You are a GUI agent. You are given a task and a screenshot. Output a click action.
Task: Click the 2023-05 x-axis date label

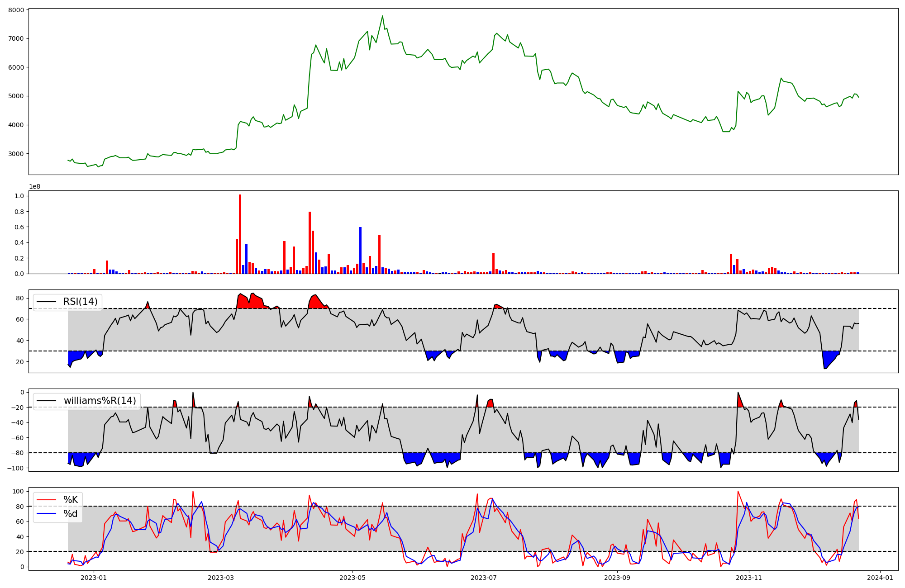click(x=352, y=578)
